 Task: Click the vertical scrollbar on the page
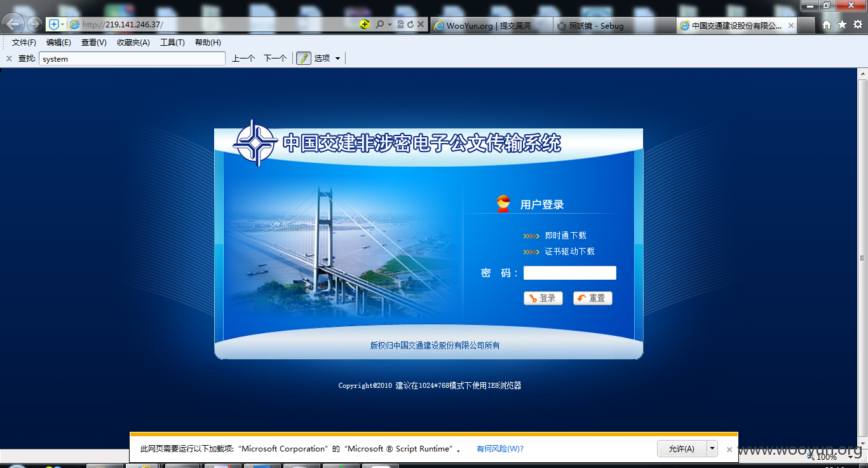coord(862,259)
